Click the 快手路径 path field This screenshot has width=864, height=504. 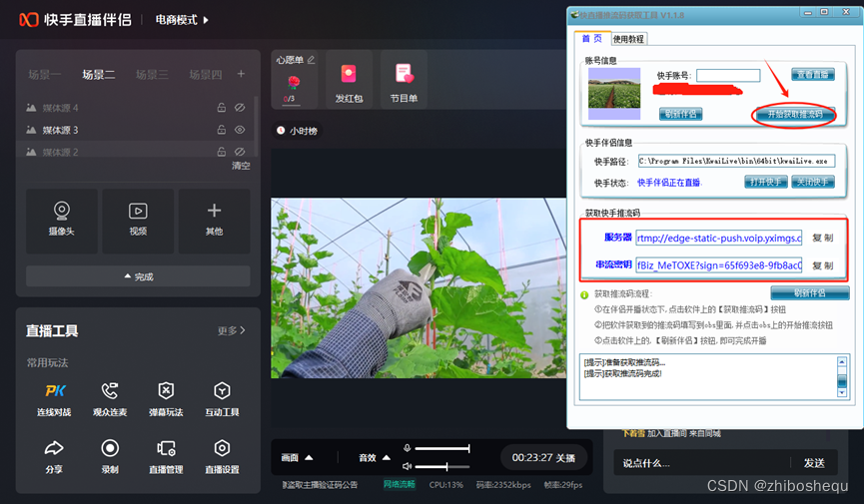click(737, 161)
